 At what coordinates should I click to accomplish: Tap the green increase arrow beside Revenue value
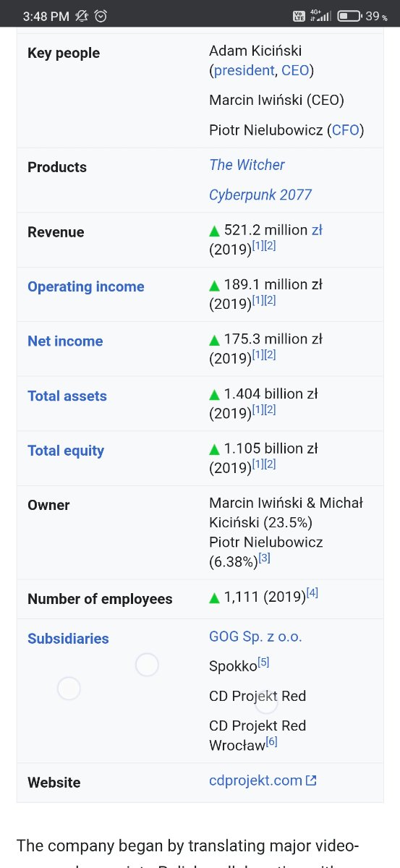tap(214, 231)
